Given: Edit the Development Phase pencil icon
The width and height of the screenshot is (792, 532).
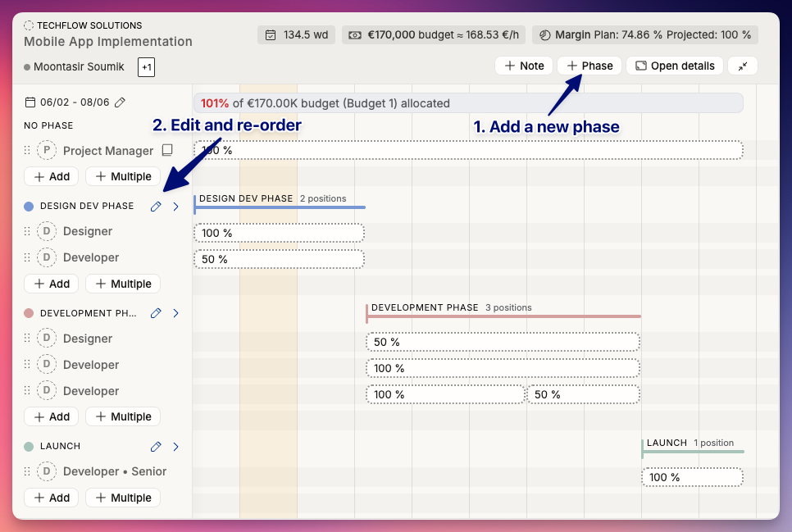Looking at the screenshot, I should click(156, 313).
